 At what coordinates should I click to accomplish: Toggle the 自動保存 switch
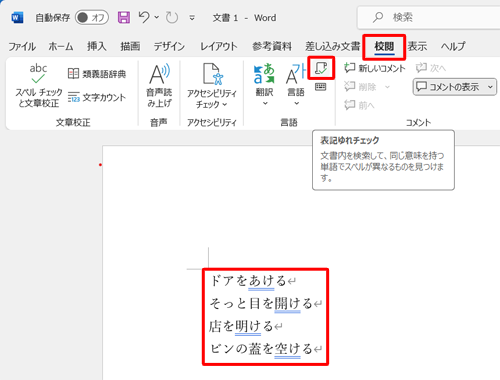(92, 17)
